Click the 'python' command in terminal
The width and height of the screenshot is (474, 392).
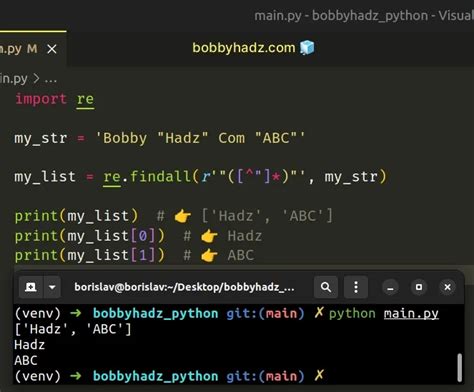point(352,314)
